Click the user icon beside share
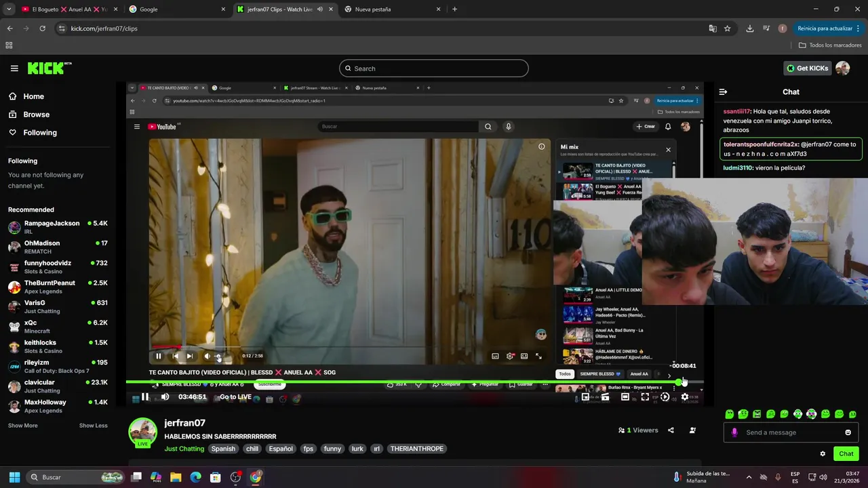The width and height of the screenshot is (868, 488). point(692,430)
